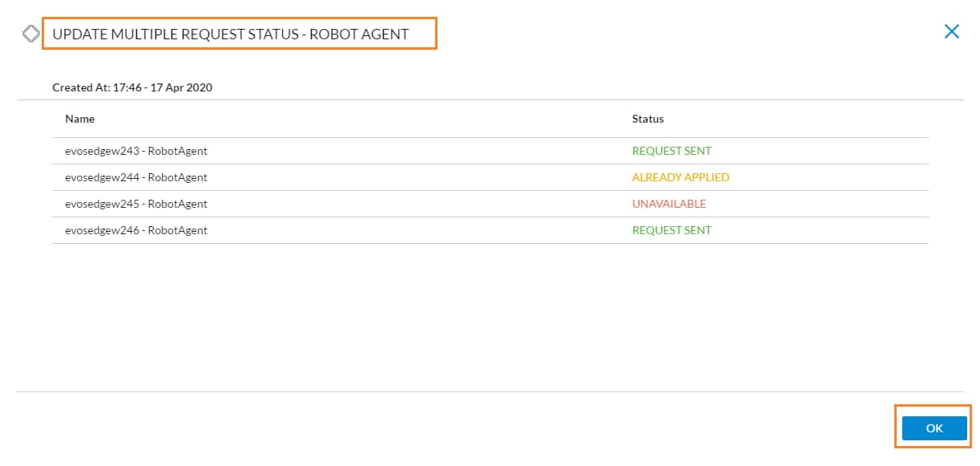Click the Status column header

647,119
